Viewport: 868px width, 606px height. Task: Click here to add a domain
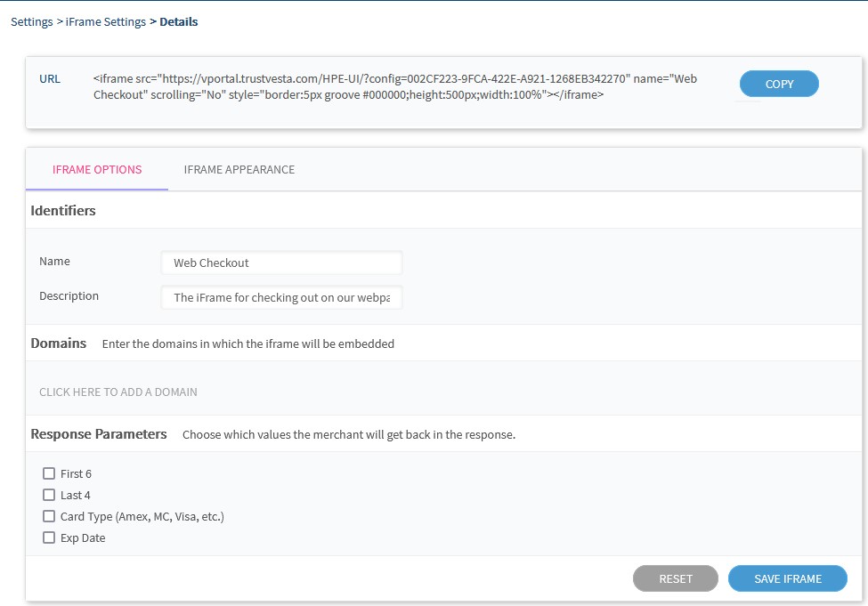[x=118, y=392]
